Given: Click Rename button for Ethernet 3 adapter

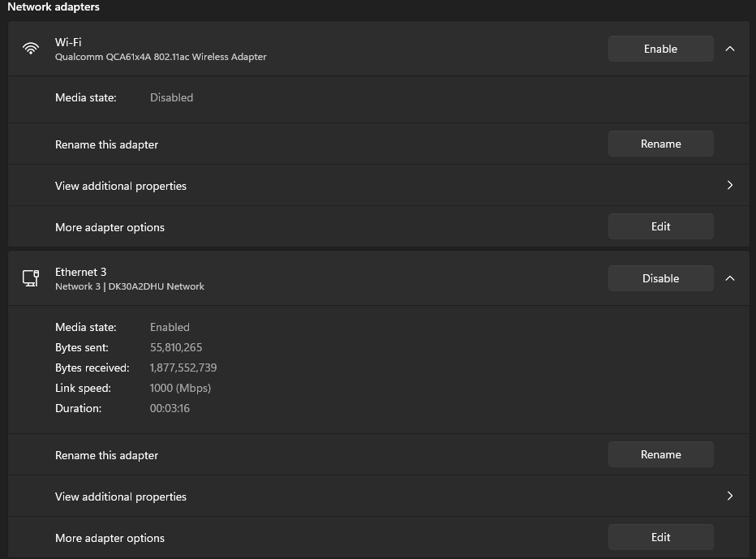Looking at the screenshot, I should 660,454.
